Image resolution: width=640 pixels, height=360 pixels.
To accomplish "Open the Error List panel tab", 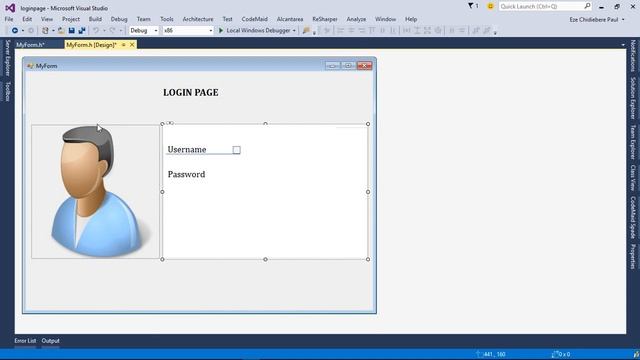I will pos(25,341).
